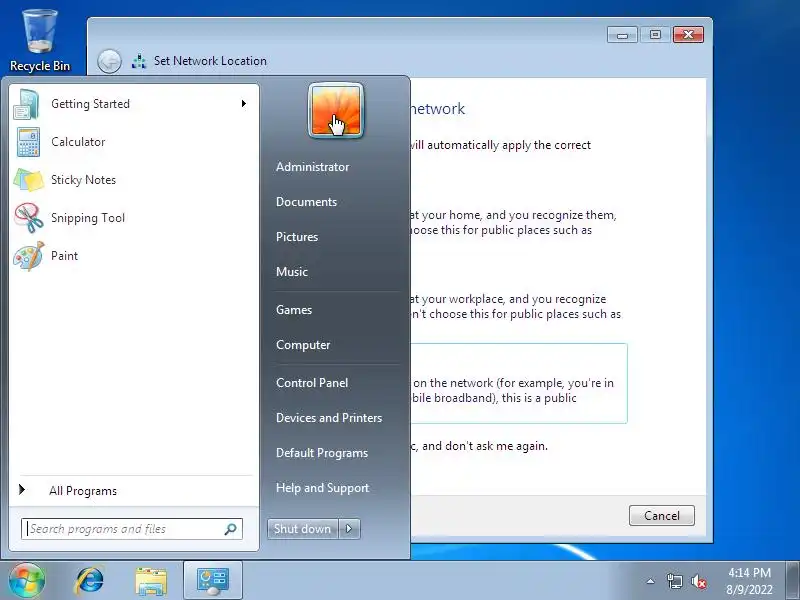Close the Set Network Location window
Viewport: 800px width, 600px height.
pos(688,35)
